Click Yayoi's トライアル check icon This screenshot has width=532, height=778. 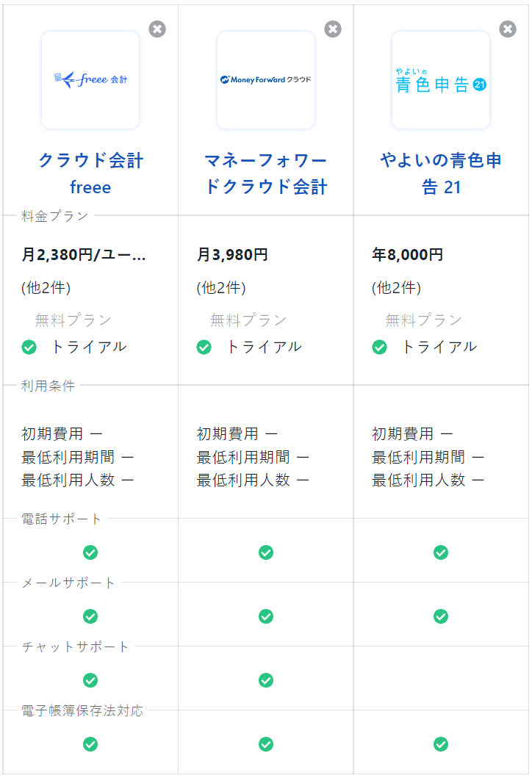379,347
